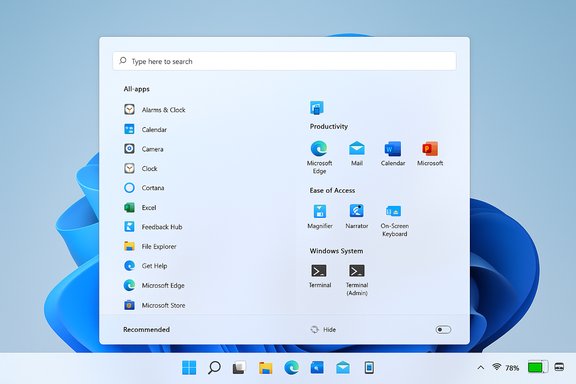Launch Narrator under Ease of Access
Image resolution: width=576 pixels, height=384 pixels.
[x=357, y=216]
